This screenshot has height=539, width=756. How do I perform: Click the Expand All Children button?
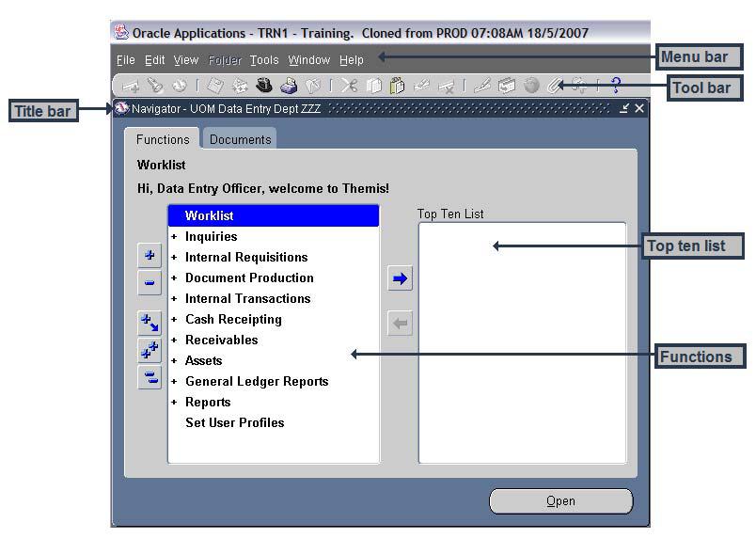(x=150, y=323)
